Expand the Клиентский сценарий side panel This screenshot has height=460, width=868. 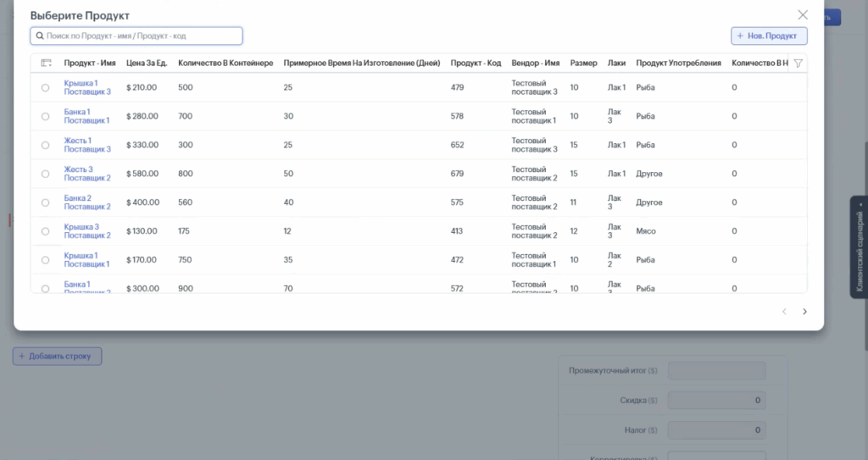(x=860, y=247)
